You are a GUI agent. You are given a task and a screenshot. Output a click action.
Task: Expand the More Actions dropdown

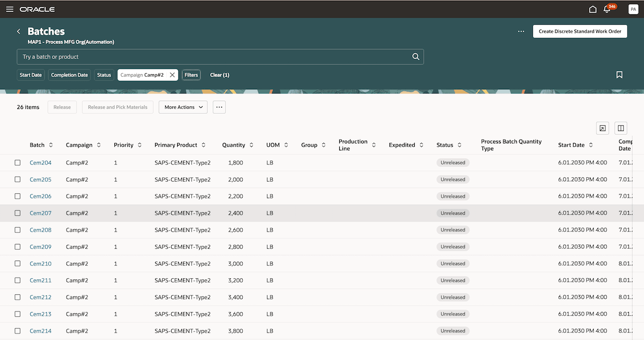pyautogui.click(x=183, y=107)
